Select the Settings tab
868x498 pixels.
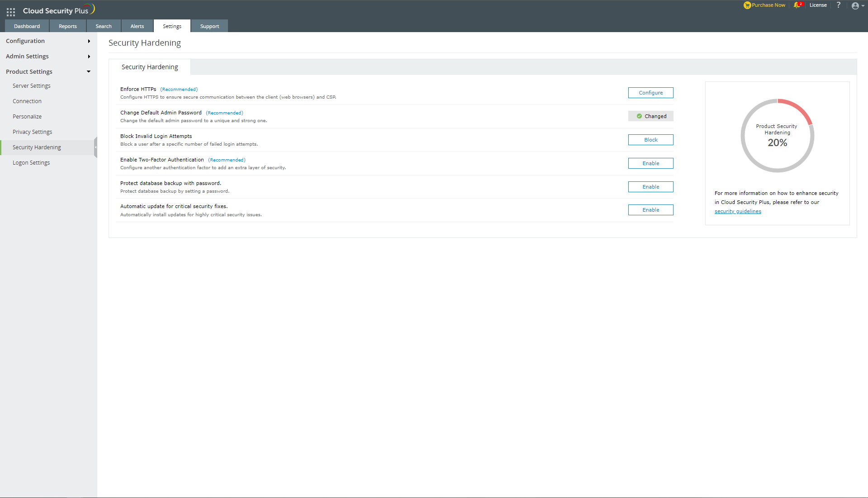point(172,26)
